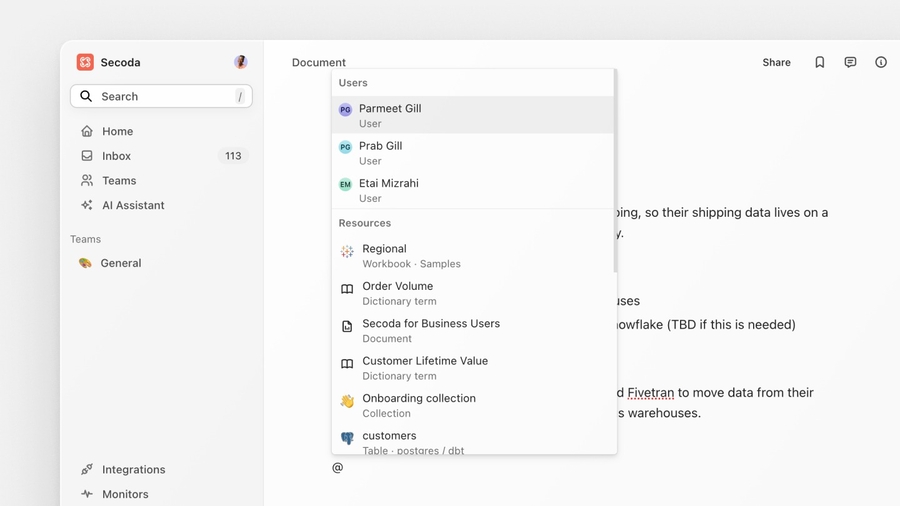Open Inbox with 113 notifications
Image resolution: width=900 pixels, height=506 pixels.
tap(116, 156)
